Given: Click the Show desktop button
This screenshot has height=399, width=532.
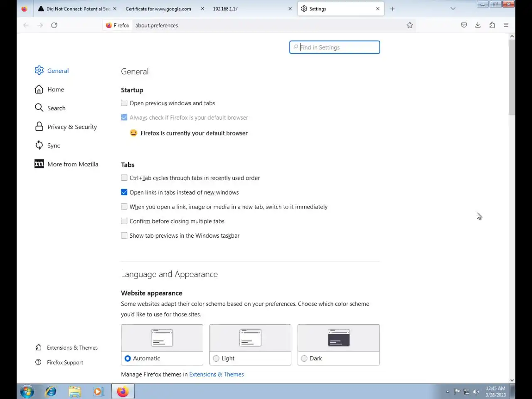Looking at the screenshot, I should 513,392.
